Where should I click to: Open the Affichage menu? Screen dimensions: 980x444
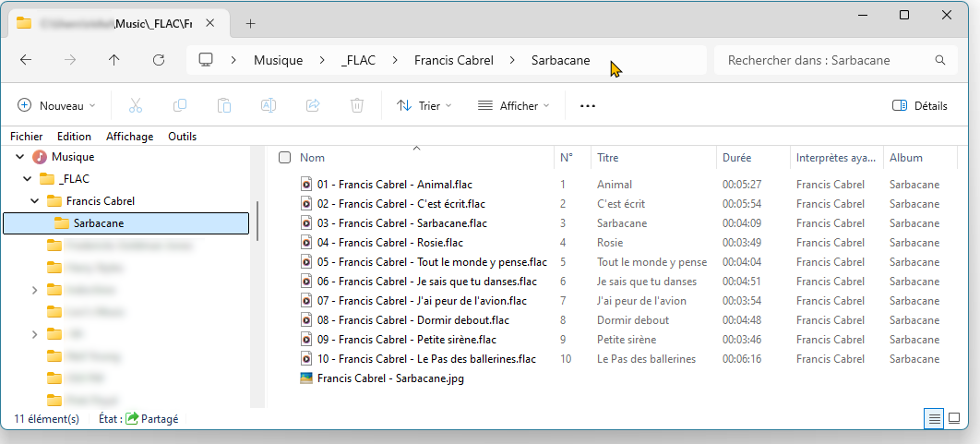[x=129, y=137]
